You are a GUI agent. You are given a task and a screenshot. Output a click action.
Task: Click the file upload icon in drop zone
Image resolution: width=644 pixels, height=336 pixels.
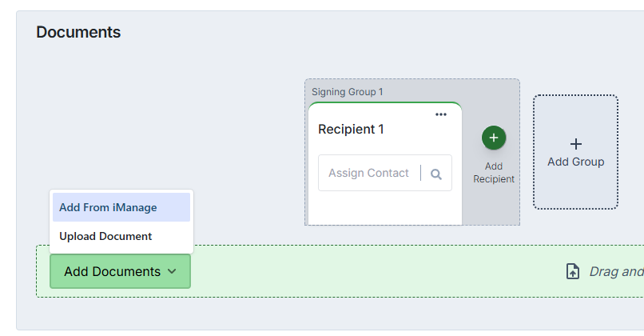pyautogui.click(x=573, y=271)
